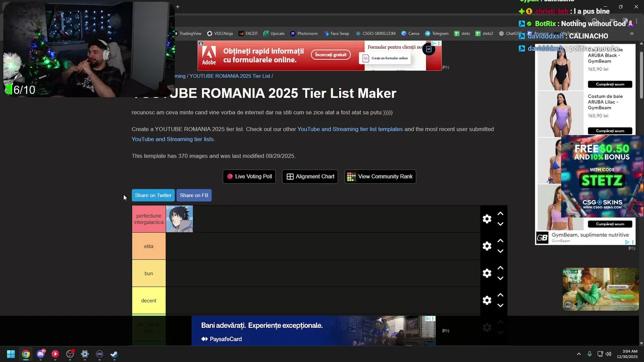Click Cumpărați acum for ARUBA Lilac swimsuit
Viewport: 644px width, 362px height.
(610, 131)
